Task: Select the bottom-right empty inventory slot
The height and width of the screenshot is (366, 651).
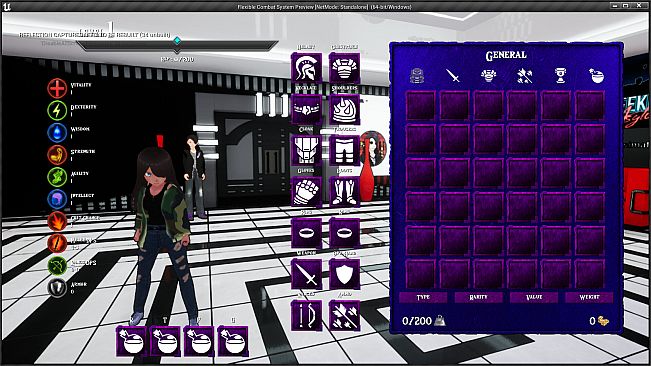Action: 590,274
